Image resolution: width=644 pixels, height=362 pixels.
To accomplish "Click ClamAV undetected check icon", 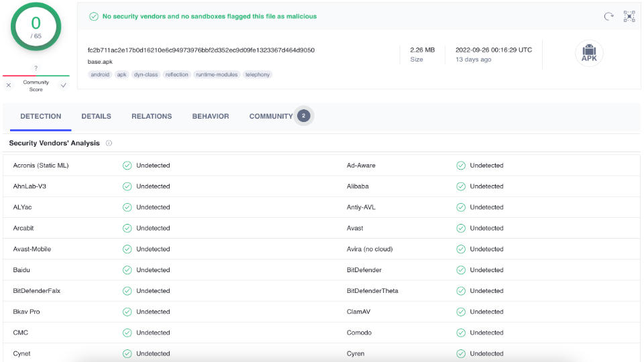I will tap(461, 312).
